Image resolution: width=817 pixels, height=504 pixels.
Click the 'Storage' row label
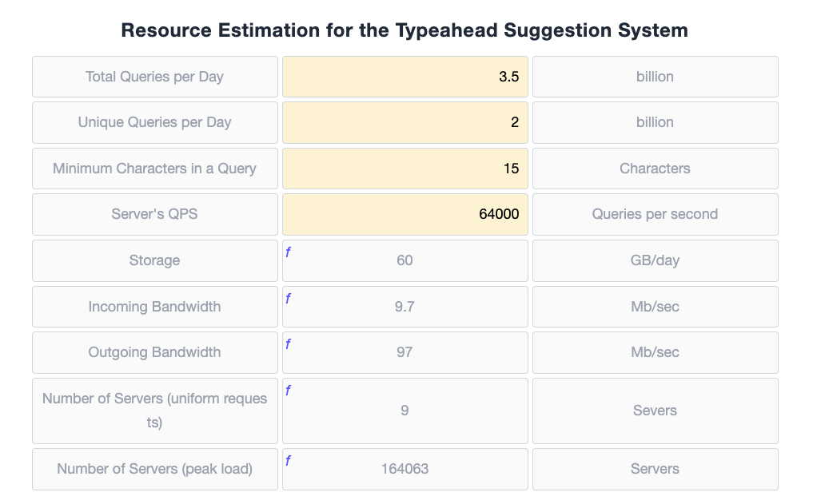(155, 260)
